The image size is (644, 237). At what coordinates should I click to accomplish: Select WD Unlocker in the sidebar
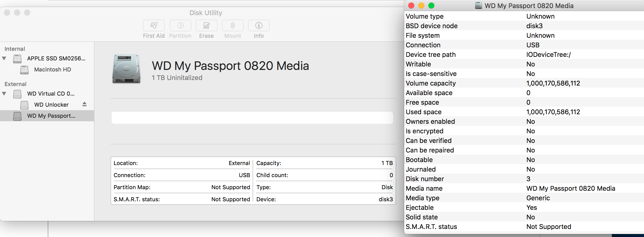[51, 104]
